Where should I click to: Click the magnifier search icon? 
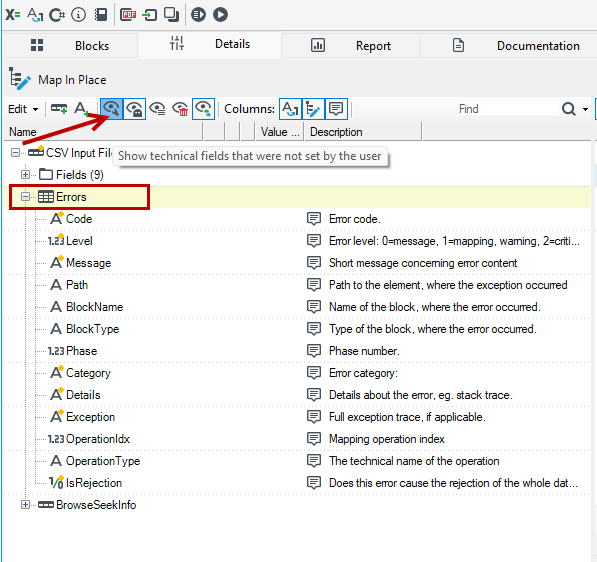[569, 109]
